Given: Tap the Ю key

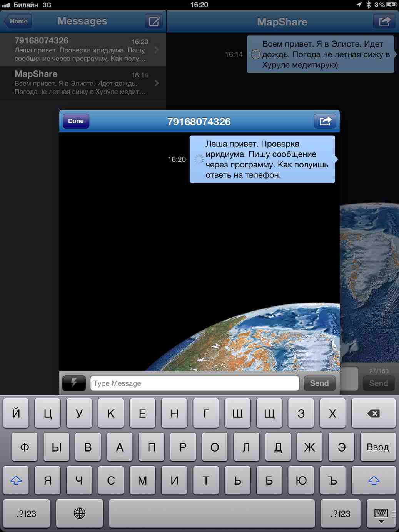Looking at the screenshot, I should pos(301,480).
